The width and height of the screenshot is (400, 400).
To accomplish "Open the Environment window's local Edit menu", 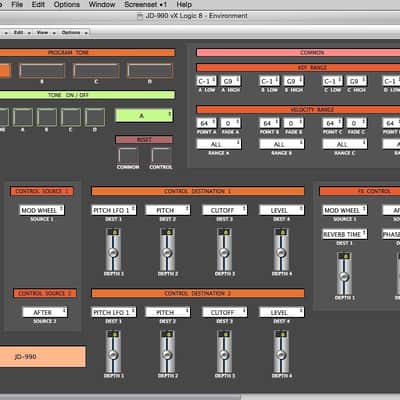I will [x=21, y=33].
